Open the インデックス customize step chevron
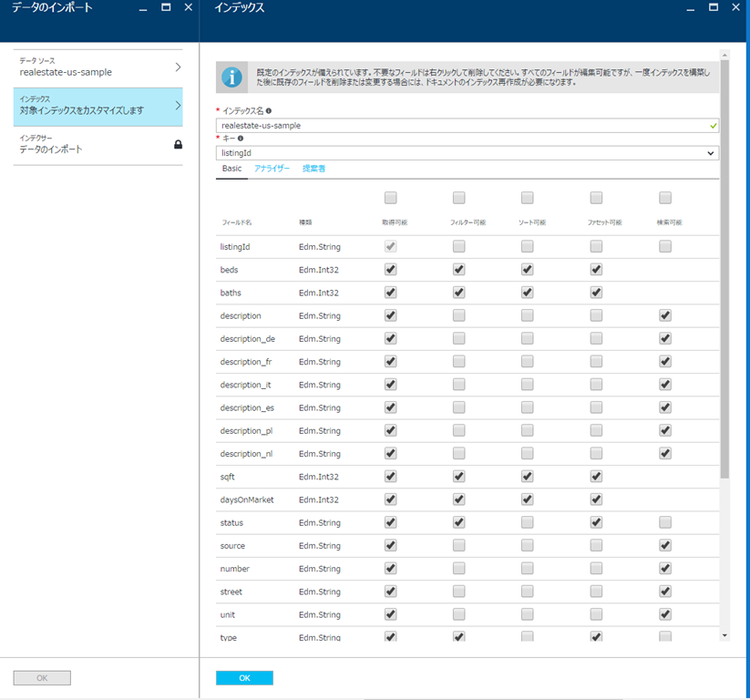 (x=178, y=106)
